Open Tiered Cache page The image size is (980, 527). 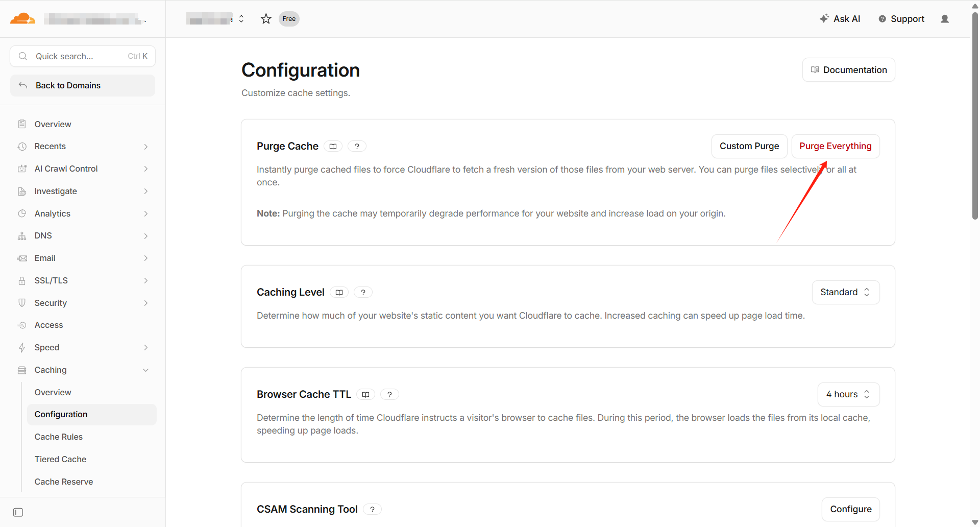[x=92, y=460]
